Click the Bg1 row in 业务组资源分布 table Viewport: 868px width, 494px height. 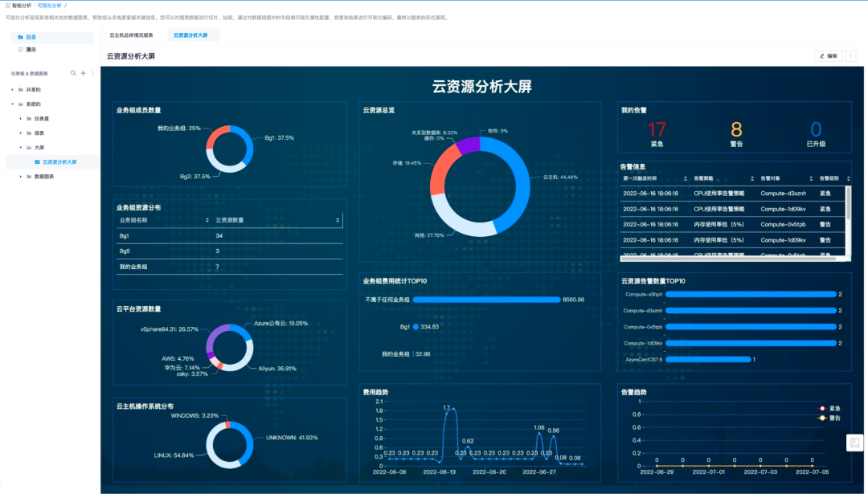[229, 235]
